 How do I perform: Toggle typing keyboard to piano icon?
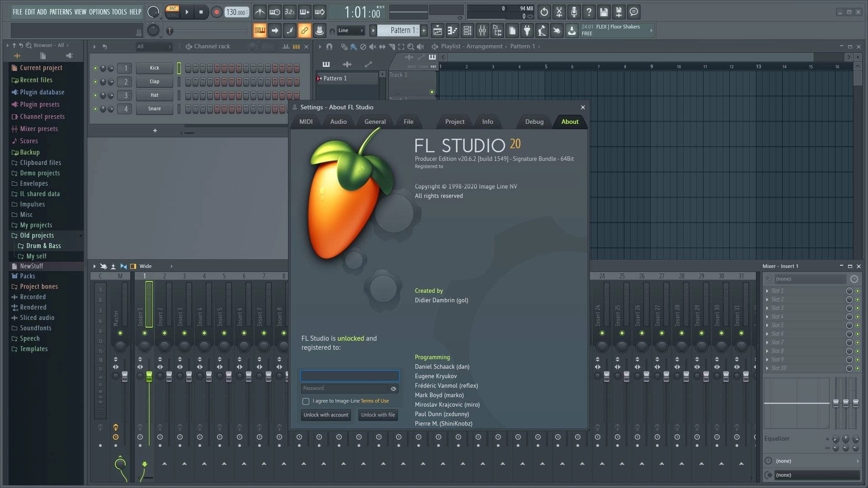[x=259, y=31]
